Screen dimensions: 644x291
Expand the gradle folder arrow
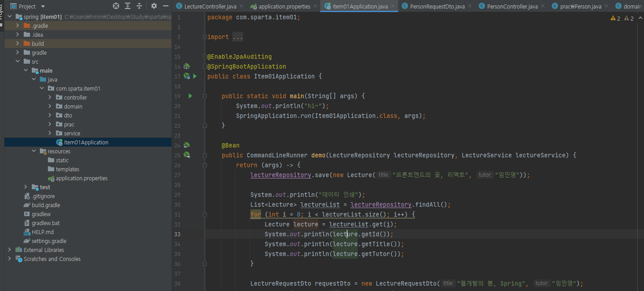click(18, 52)
